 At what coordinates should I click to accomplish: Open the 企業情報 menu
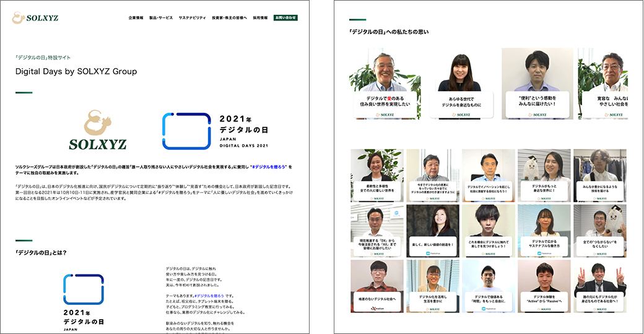click(x=136, y=18)
